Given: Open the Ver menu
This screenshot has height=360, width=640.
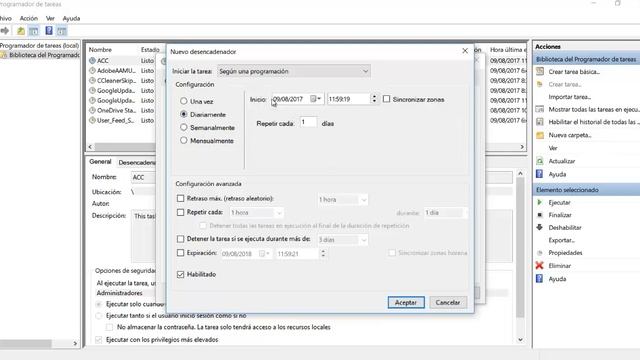Looking at the screenshot, I should point(50,18).
